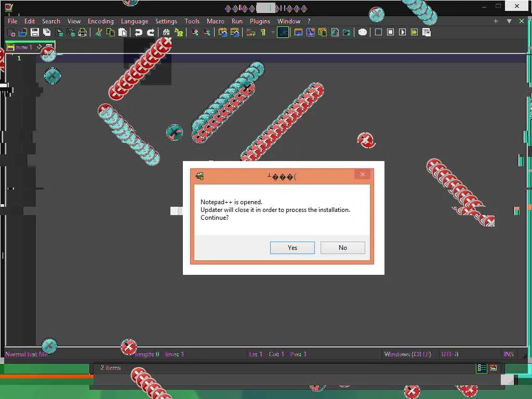This screenshot has height=399, width=532.
Task: Switch Explorer window to large icons view
Action: tap(493, 368)
